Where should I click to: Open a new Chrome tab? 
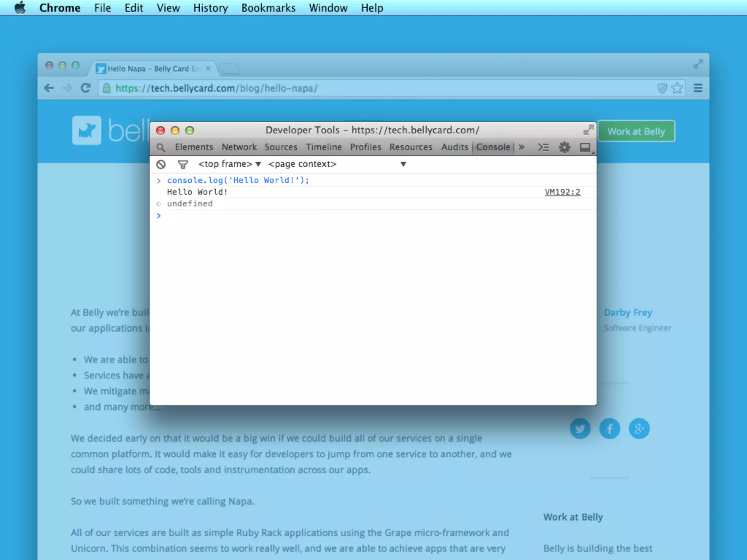(230, 68)
